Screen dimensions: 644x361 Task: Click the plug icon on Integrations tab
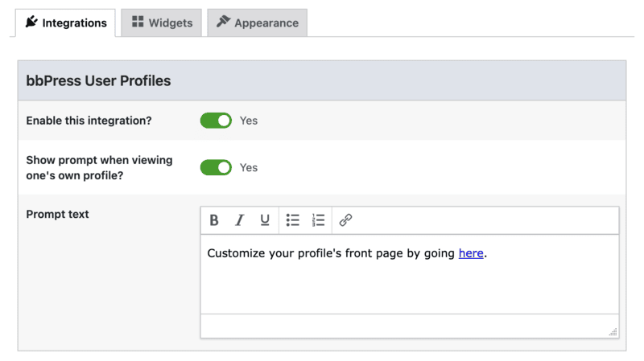tap(31, 22)
